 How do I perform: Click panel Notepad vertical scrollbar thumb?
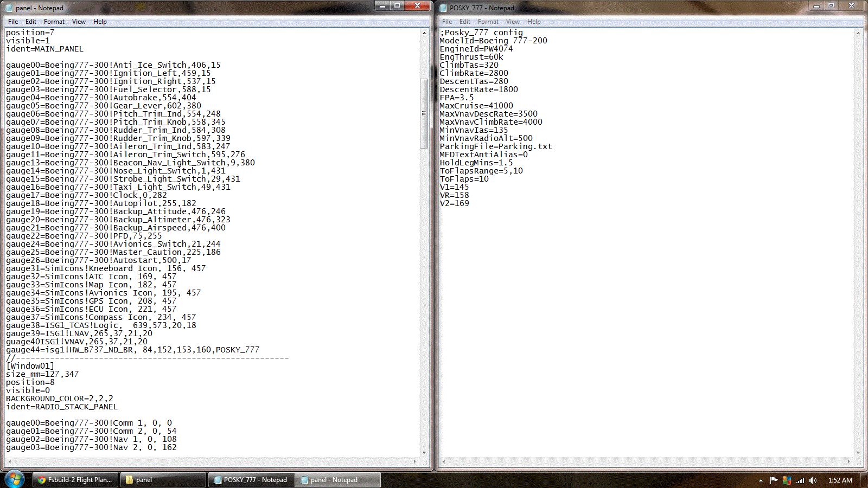tap(424, 113)
